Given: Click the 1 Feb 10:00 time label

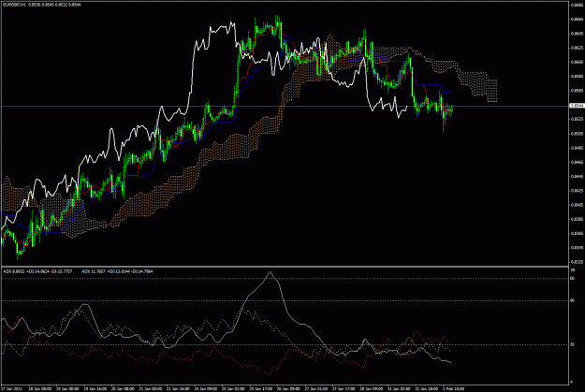Looking at the screenshot, I should tap(453, 388).
